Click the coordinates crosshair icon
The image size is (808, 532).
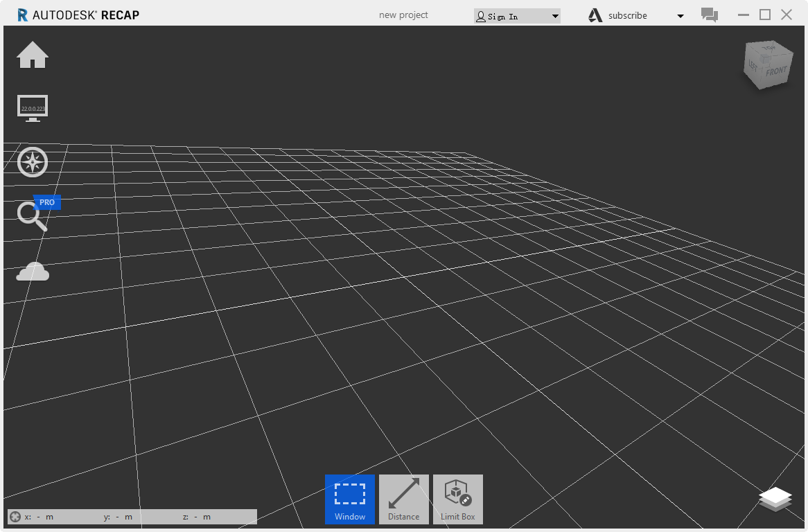pyautogui.click(x=15, y=517)
